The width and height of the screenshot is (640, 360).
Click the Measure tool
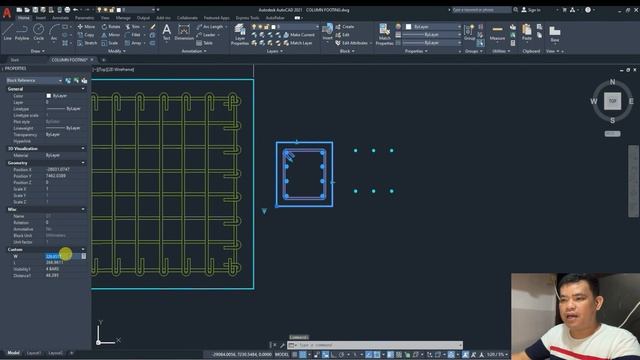(497, 33)
